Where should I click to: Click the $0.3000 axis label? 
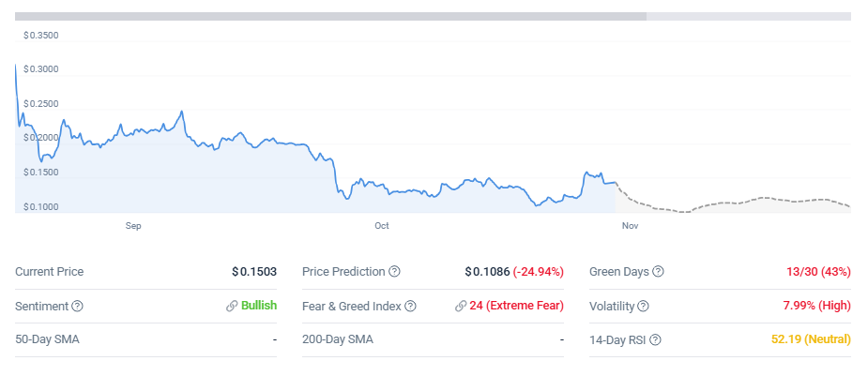click(41, 69)
